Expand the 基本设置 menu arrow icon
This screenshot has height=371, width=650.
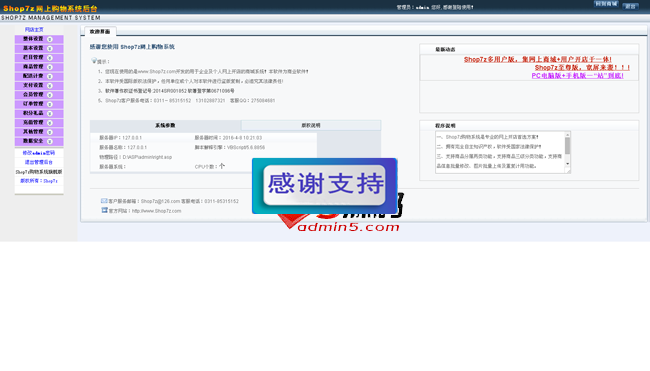tap(50, 48)
